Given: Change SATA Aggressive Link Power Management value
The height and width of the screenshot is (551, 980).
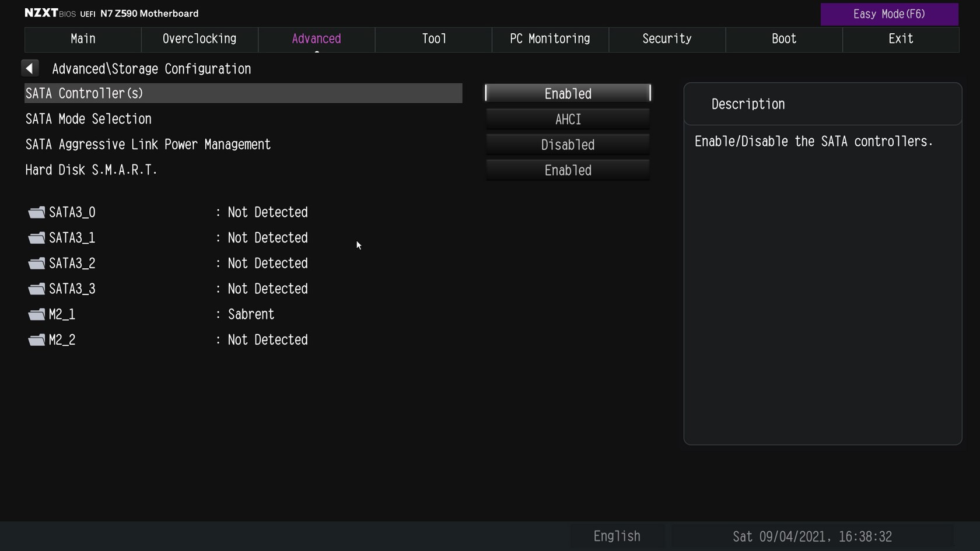Looking at the screenshot, I should coord(568,145).
